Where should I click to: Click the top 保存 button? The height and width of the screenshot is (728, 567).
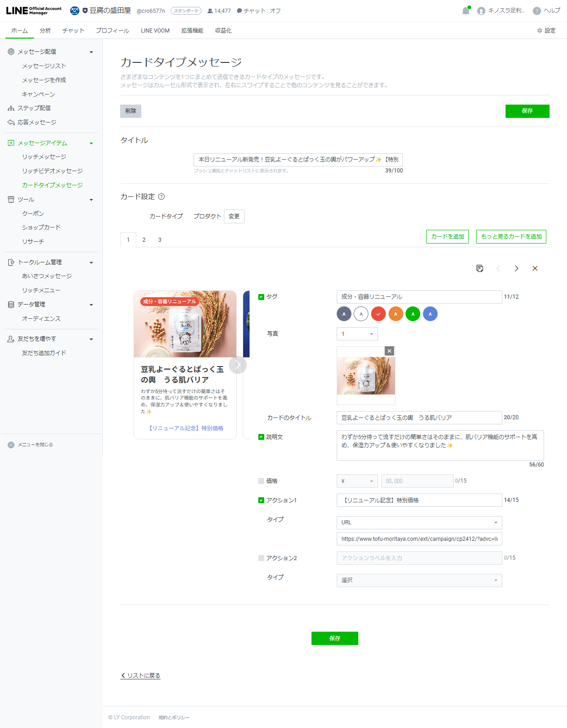(528, 111)
